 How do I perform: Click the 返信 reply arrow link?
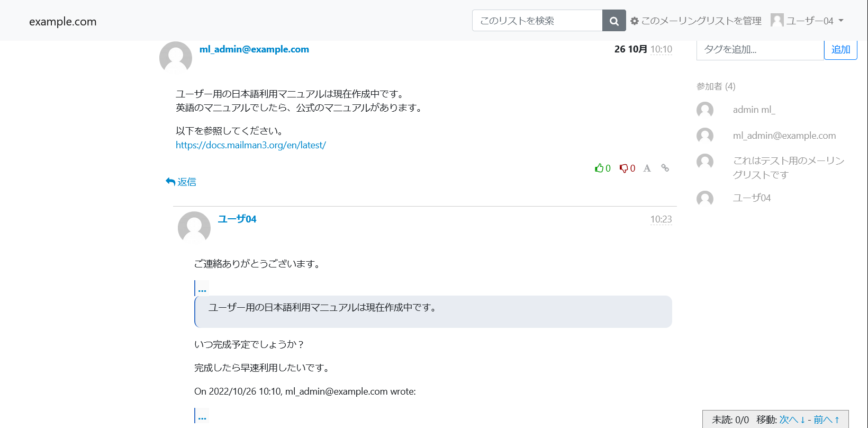[x=181, y=182]
